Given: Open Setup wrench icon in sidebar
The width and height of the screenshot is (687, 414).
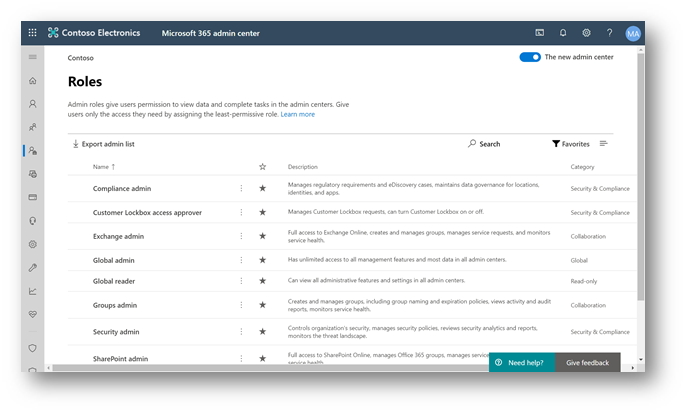Looking at the screenshot, I should (32, 267).
